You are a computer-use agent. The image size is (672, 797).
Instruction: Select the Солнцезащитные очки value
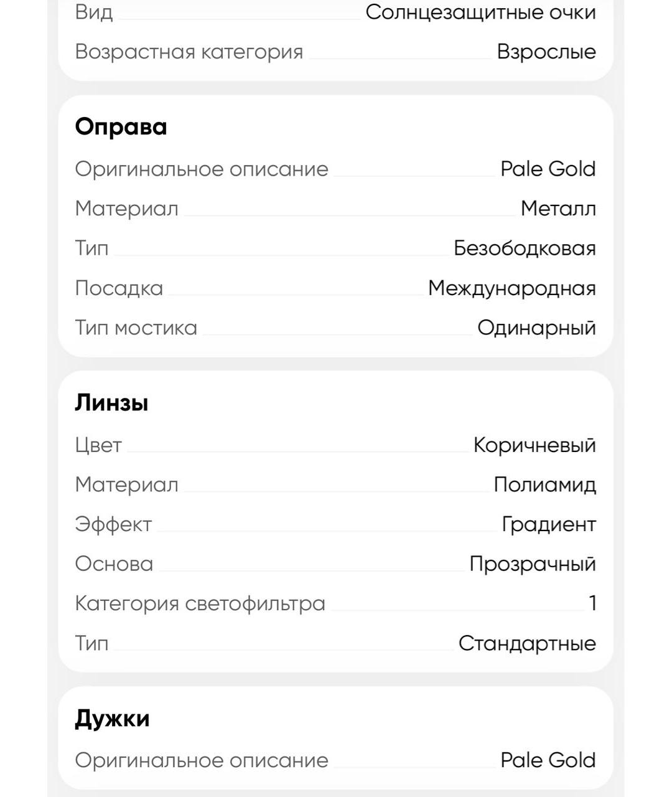click(x=480, y=12)
